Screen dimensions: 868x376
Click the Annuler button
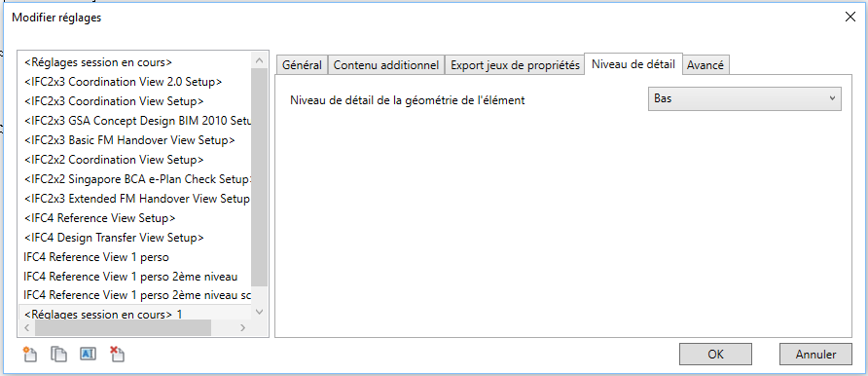(816, 354)
